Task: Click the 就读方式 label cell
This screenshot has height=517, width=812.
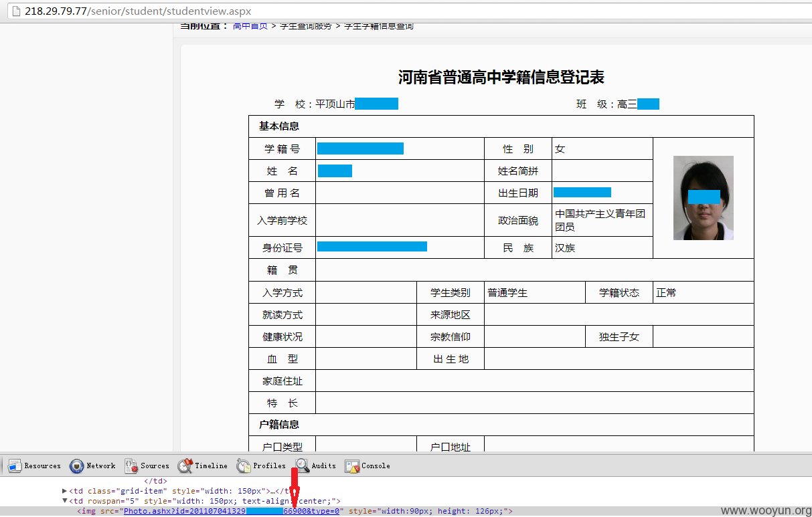Action: (282, 314)
